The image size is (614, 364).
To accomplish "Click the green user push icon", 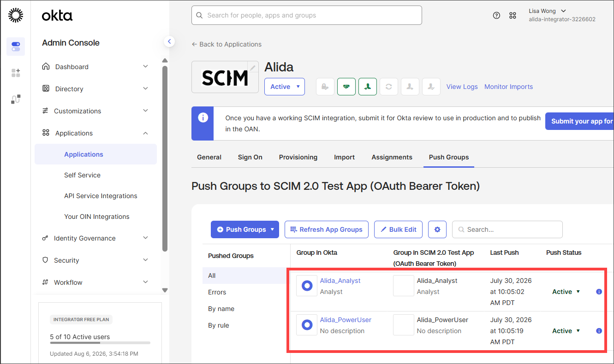I will [368, 87].
